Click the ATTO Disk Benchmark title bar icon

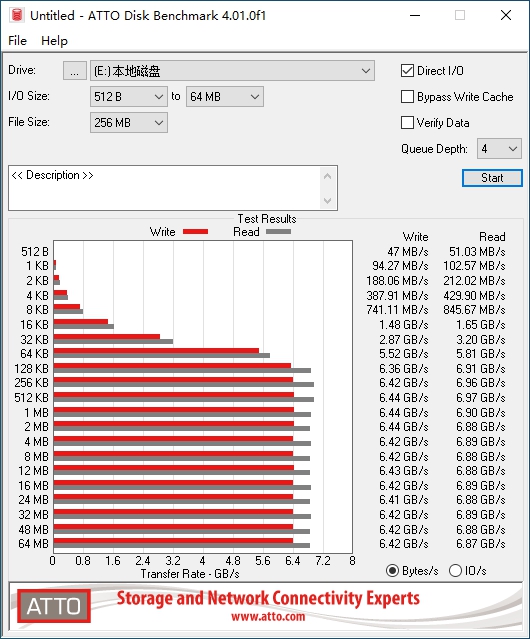[x=17, y=15]
